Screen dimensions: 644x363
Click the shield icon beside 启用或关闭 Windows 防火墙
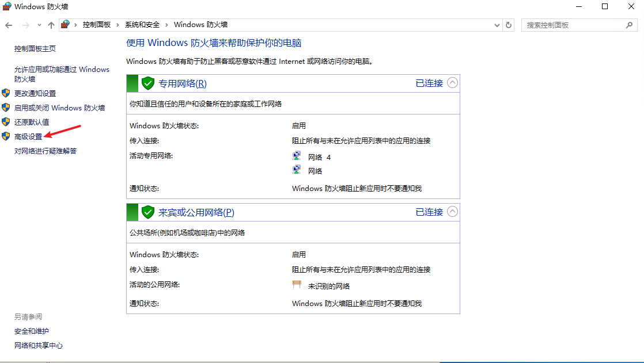click(6, 108)
